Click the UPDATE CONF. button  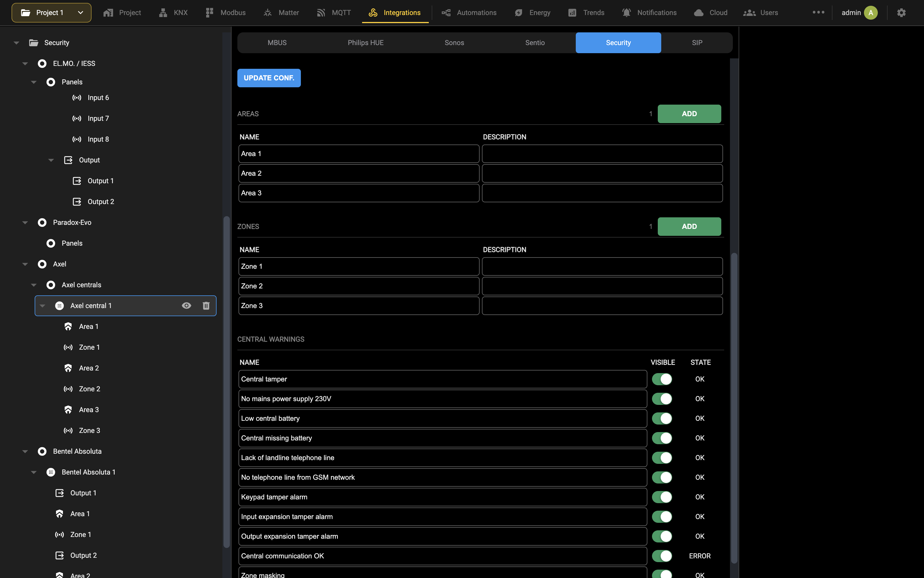point(269,78)
